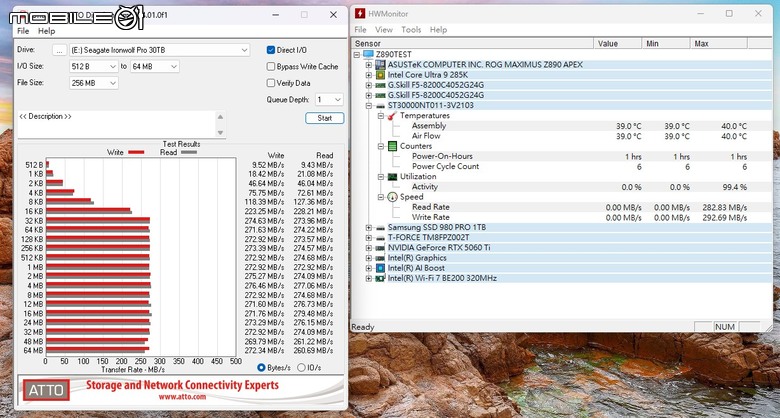The width and height of the screenshot is (780, 418).
Task: Click the Intel Core Ultra 9 CPU icon
Action: tap(380, 75)
